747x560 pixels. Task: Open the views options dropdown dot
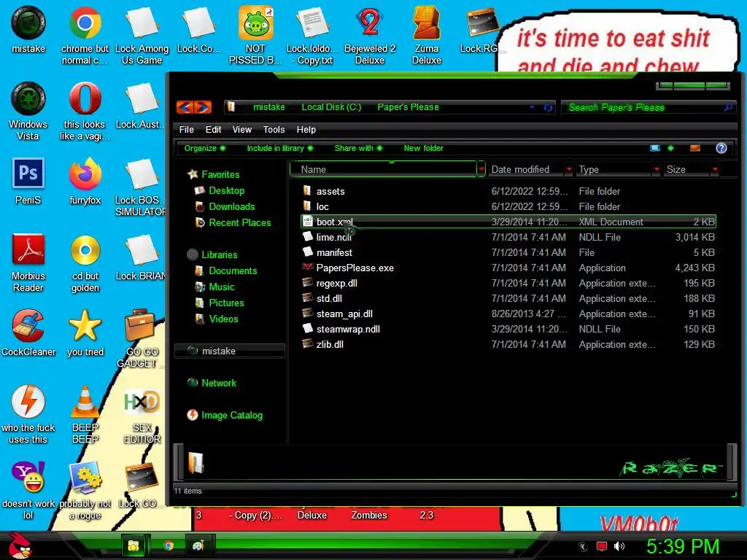point(671,148)
